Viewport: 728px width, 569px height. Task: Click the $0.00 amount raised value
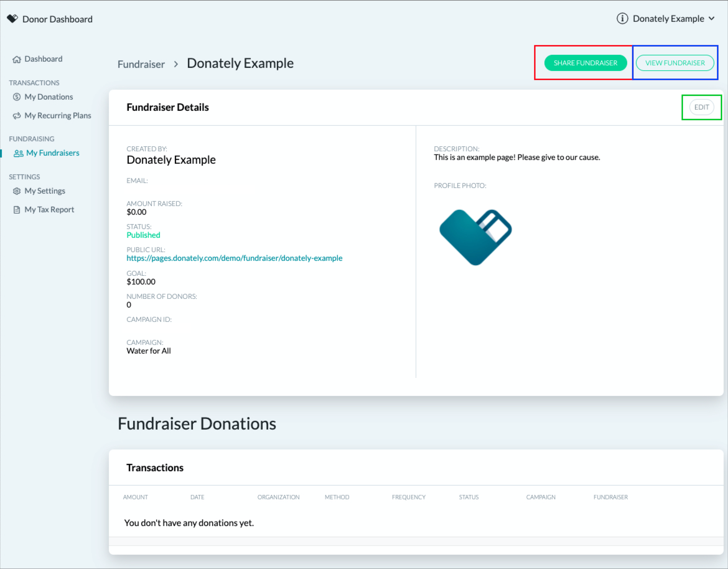pos(136,212)
